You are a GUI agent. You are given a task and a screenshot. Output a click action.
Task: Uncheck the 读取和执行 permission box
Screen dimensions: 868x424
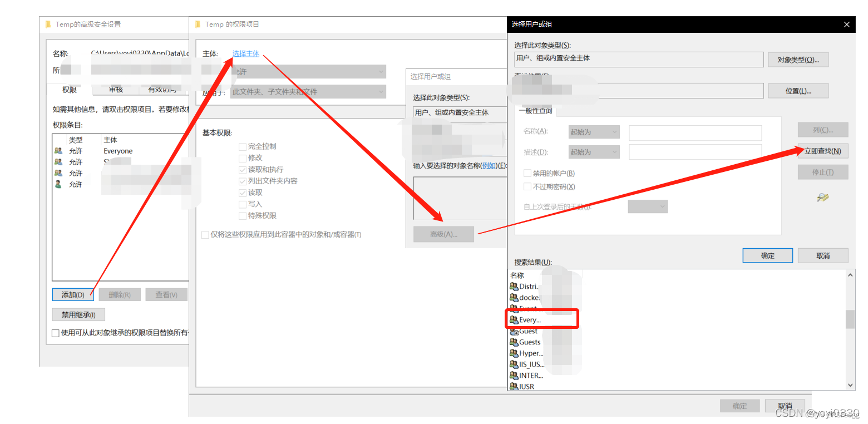pos(243,170)
